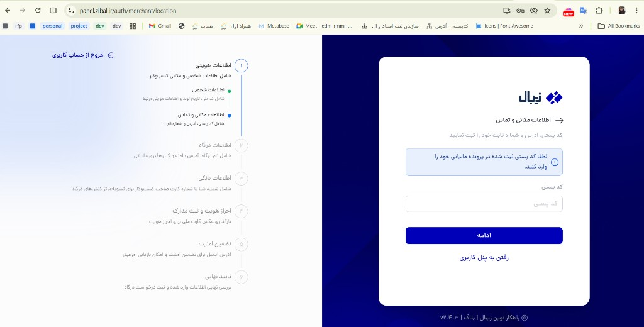Select اطلاعات شخصی sub-step with green dot
Image resolution: width=644 pixels, height=327 pixels.
[x=208, y=90]
